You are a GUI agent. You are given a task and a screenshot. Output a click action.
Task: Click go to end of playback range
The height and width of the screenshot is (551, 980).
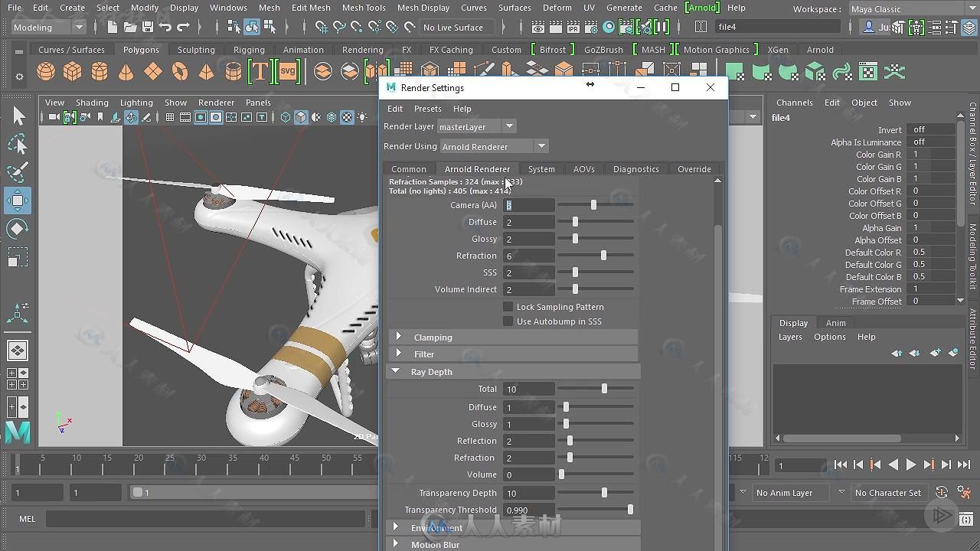[964, 465]
